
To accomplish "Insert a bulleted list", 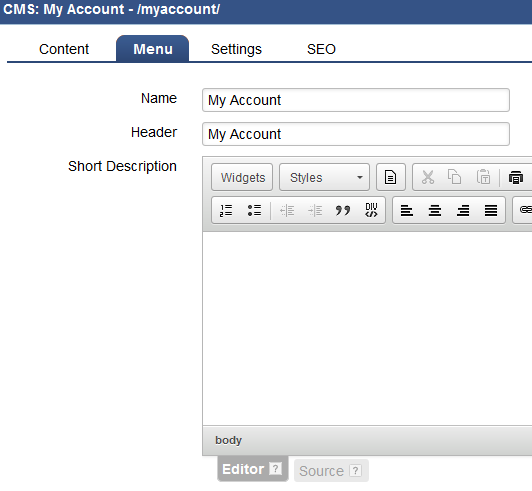I will pos(254,210).
